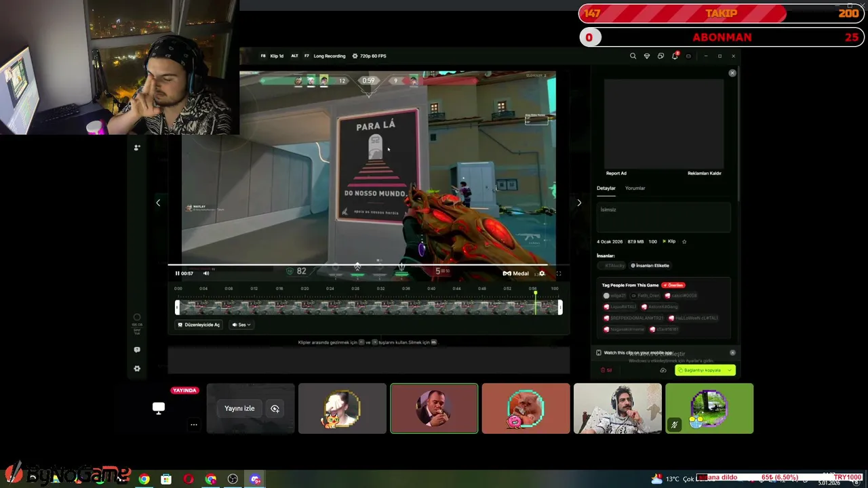This screenshot has height=488, width=868.
Task: Switch to the Yorumlar tab
Action: pyautogui.click(x=635, y=188)
